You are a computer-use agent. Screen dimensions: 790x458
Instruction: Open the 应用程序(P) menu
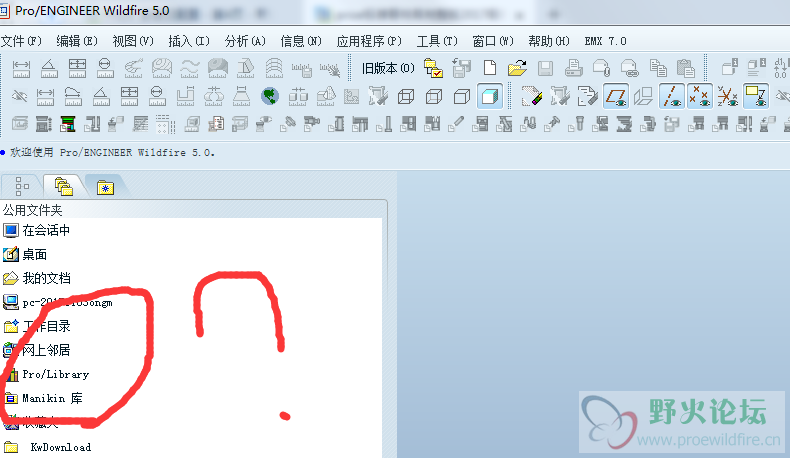pyautogui.click(x=369, y=41)
